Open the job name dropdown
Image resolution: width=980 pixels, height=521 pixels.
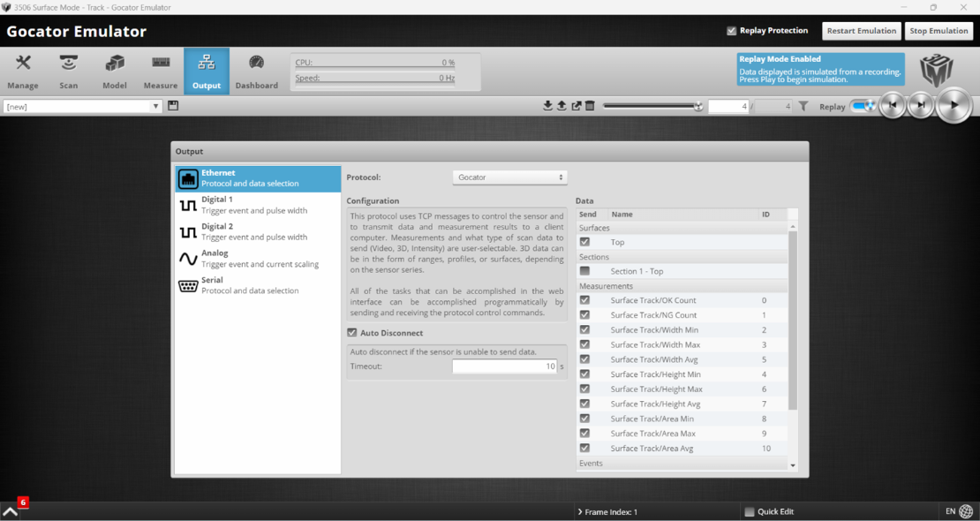click(x=82, y=107)
